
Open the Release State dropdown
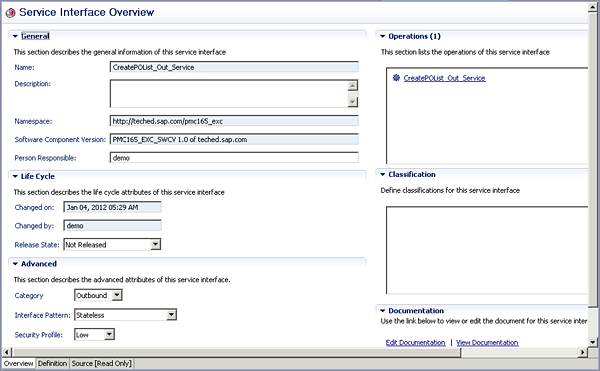tap(155, 244)
